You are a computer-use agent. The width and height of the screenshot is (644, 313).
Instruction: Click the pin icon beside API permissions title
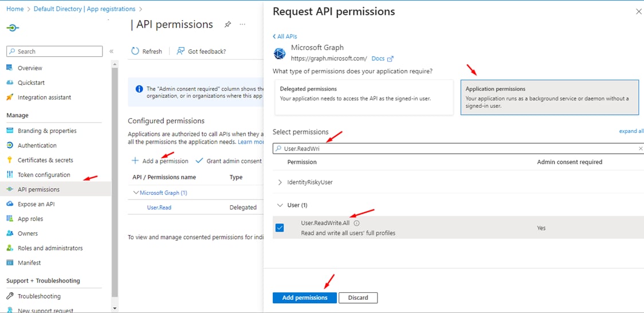[227, 25]
